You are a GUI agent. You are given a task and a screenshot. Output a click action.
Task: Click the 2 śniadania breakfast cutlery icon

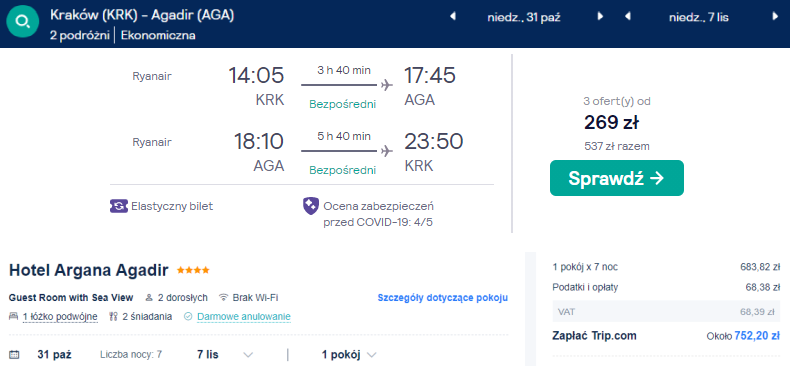(x=113, y=317)
